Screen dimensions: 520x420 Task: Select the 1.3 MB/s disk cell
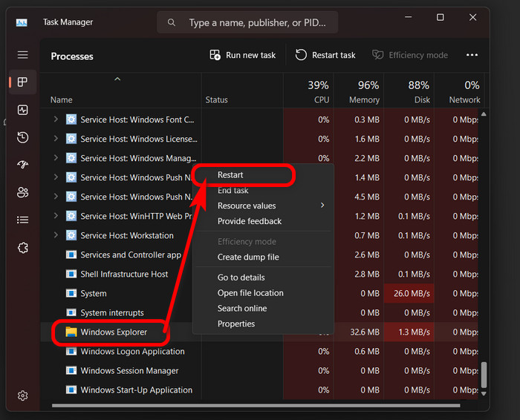click(409, 332)
